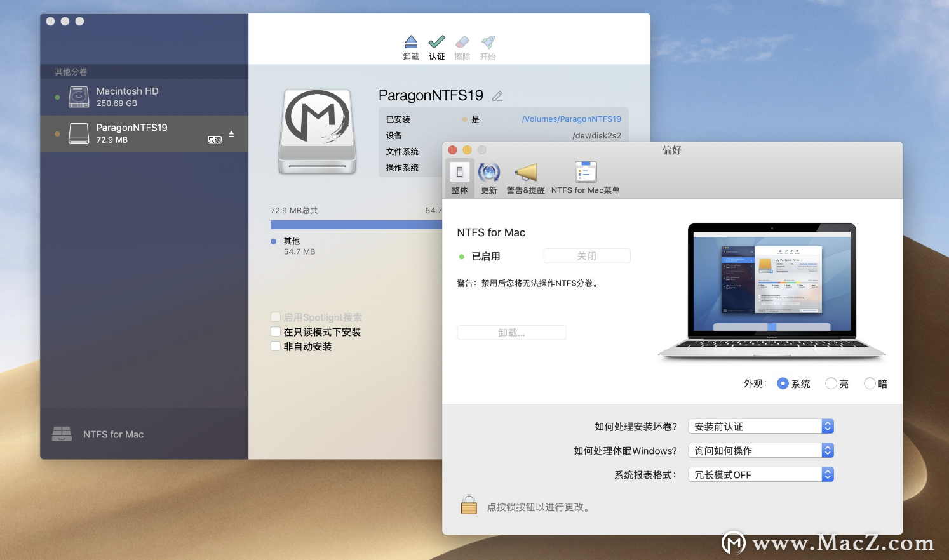Minimize the 偏好 preferences window
949x560 pixels.
click(x=467, y=150)
